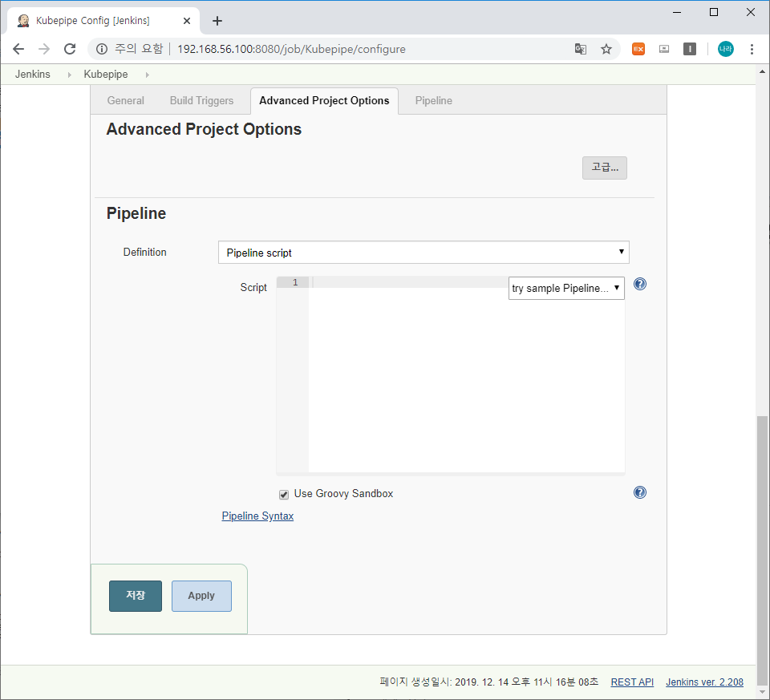Go to Jenkins in the breadcrumb
770x700 pixels.
point(32,74)
